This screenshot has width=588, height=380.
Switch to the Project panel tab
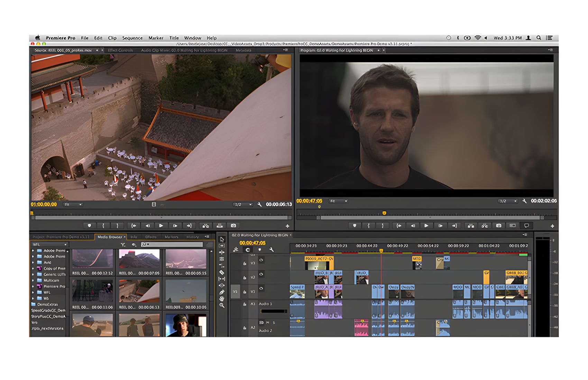(61, 237)
